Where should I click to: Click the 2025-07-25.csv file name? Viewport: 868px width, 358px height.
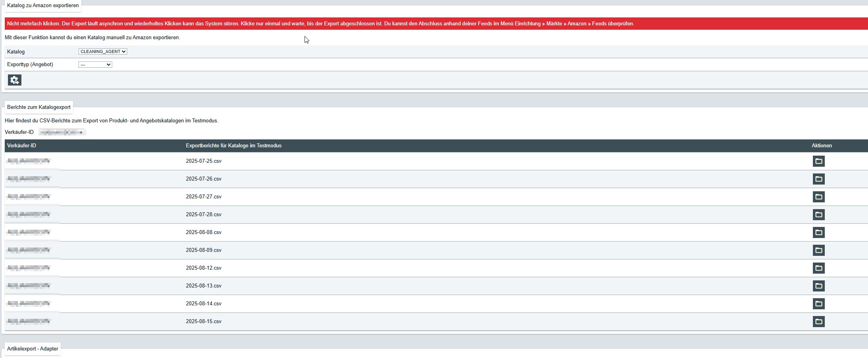coord(203,161)
